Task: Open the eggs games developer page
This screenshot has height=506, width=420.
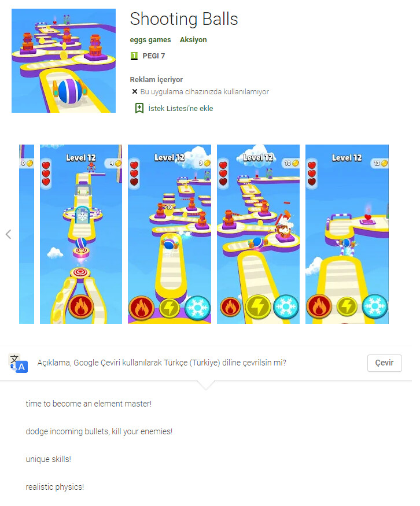Action: [150, 40]
